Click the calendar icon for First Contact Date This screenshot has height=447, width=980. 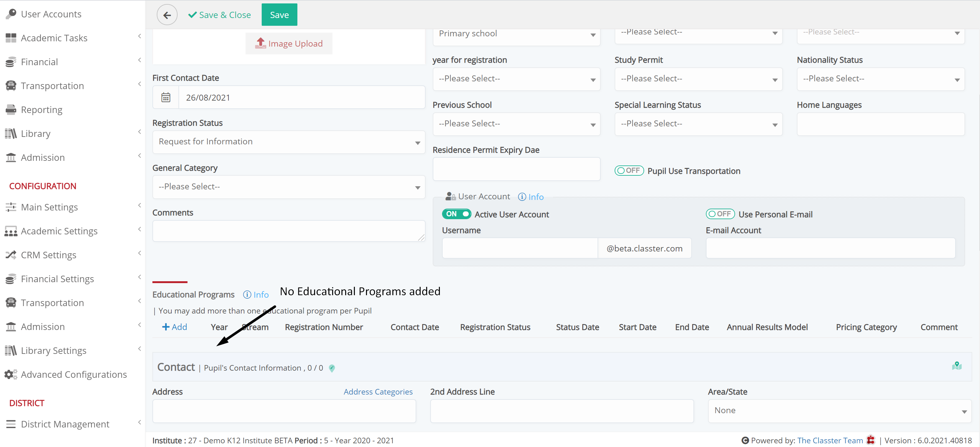tap(166, 97)
